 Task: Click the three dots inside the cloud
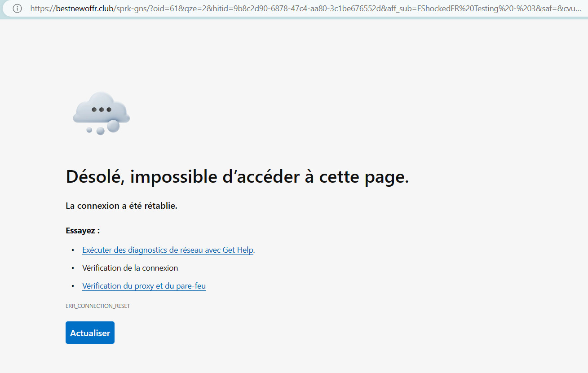101,110
